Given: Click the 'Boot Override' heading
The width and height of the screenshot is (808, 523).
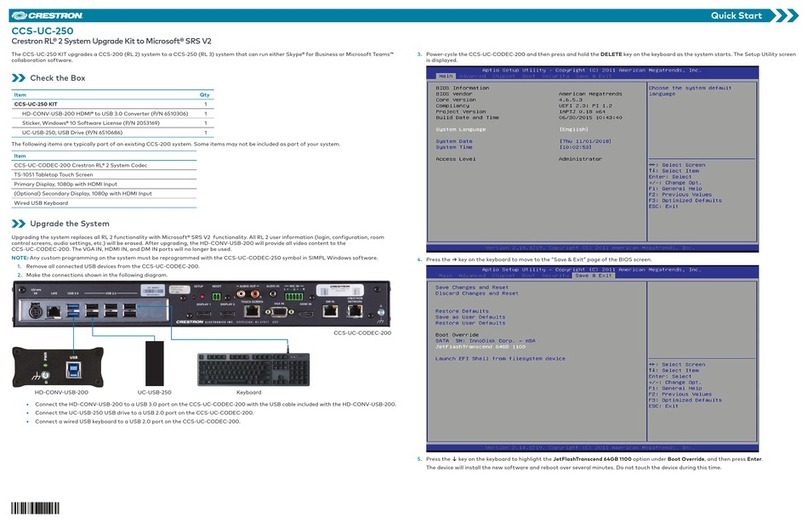Looking at the screenshot, I should [x=457, y=335].
